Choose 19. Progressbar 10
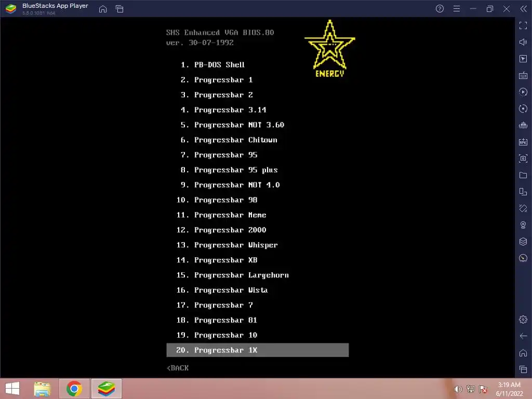Image resolution: width=532 pixels, height=399 pixels. click(217, 335)
